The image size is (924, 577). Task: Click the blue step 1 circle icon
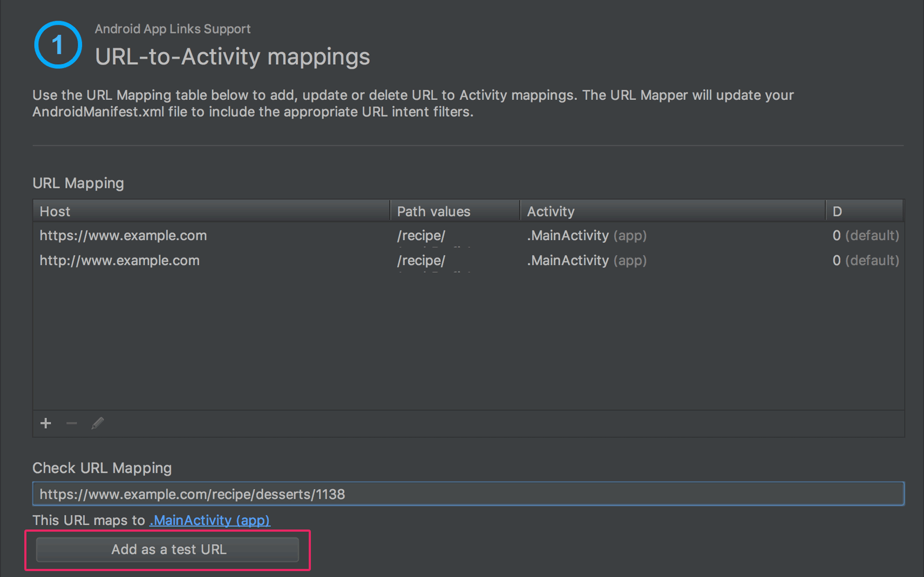pyautogui.click(x=58, y=45)
